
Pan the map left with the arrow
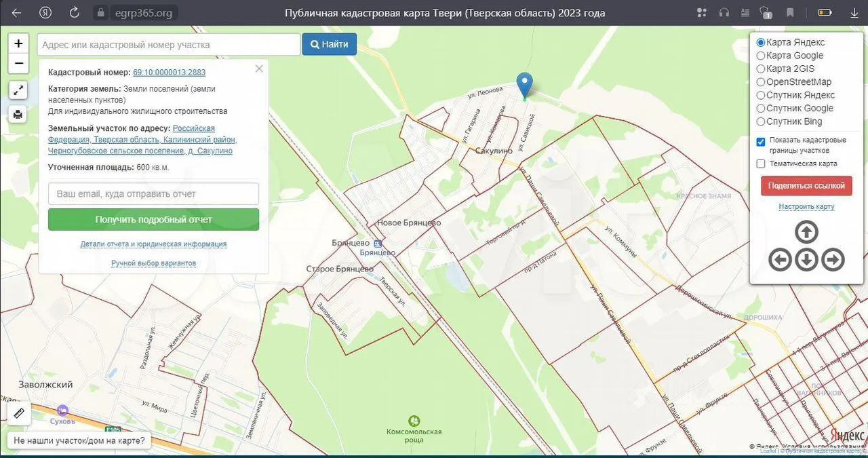pyautogui.click(x=781, y=259)
